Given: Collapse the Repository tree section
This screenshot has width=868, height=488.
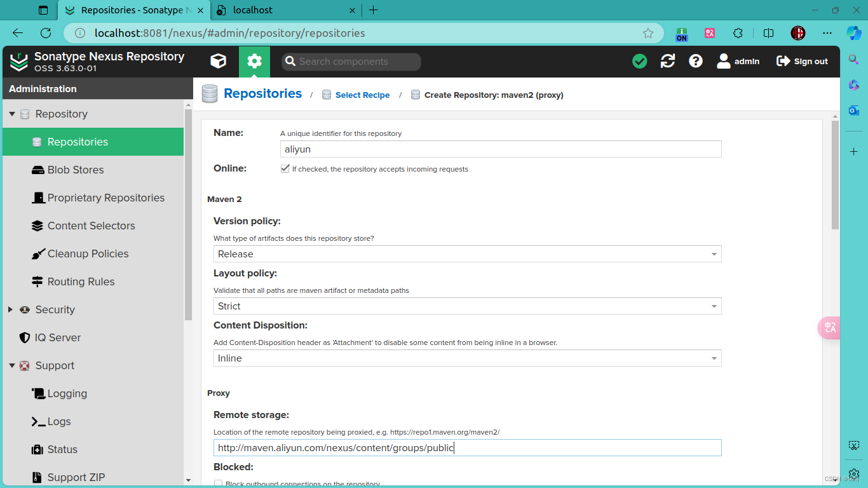Looking at the screenshot, I should pyautogui.click(x=11, y=114).
